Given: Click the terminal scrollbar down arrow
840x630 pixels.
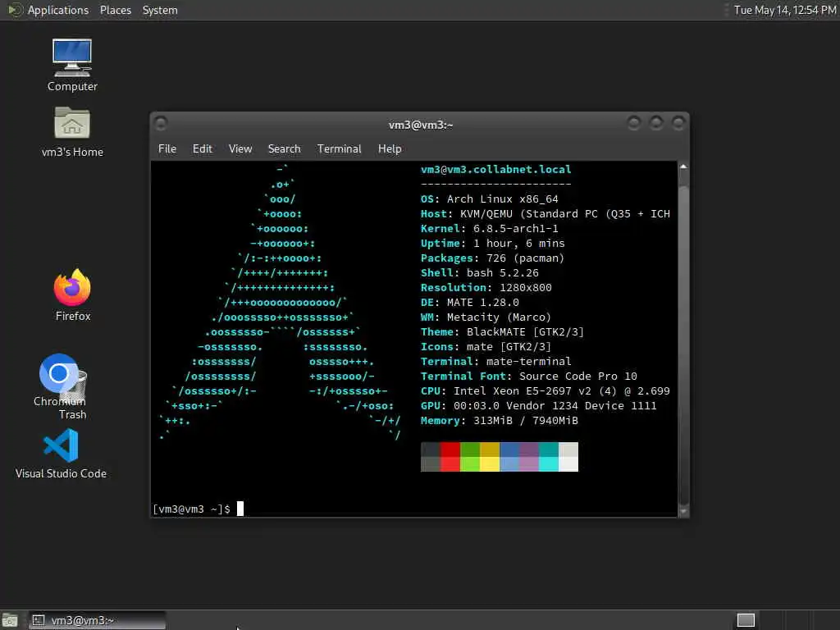Looking at the screenshot, I should [x=683, y=511].
